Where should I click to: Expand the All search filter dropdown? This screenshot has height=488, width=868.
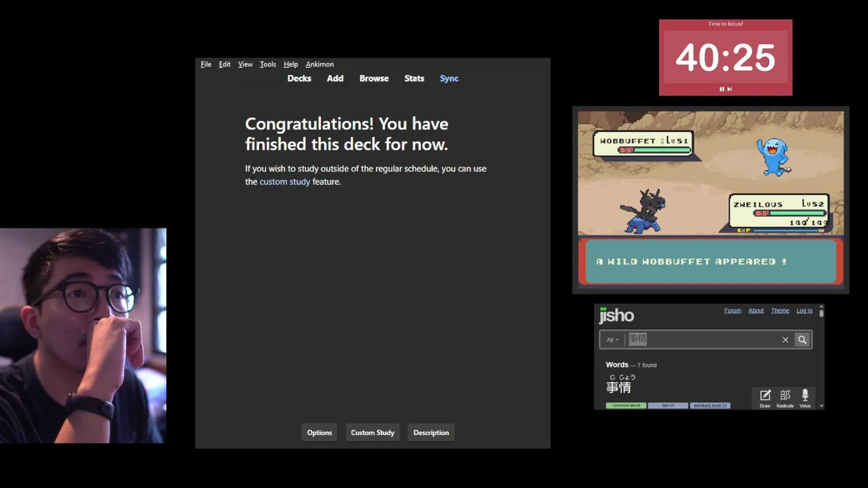pyautogui.click(x=612, y=340)
